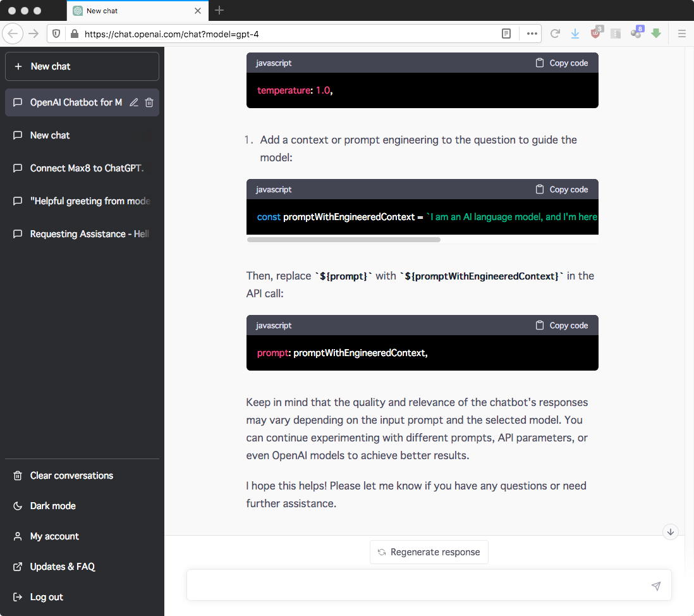Open the OpenAI Chatbot for M conversation
This screenshot has width=694, height=616.
click(x=75, y=102)
